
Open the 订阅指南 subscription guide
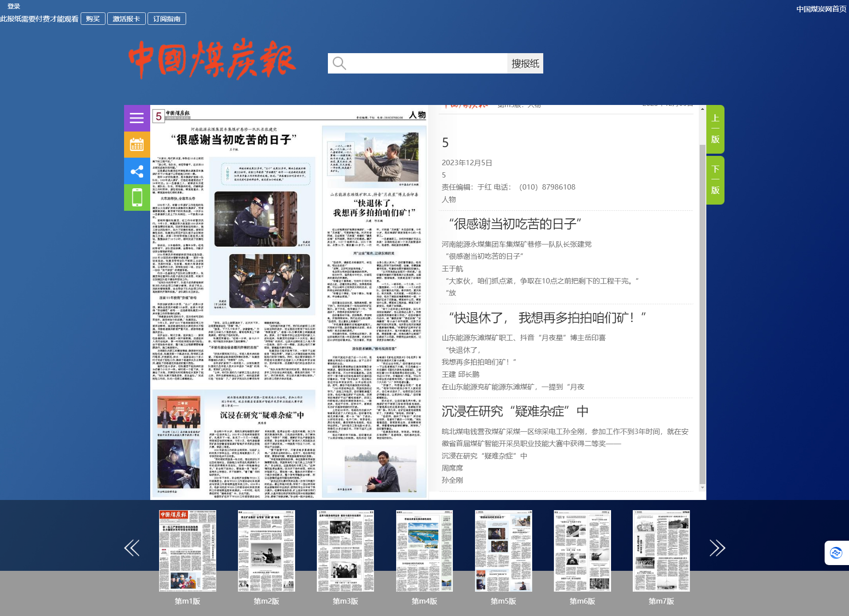click(167, 19)
